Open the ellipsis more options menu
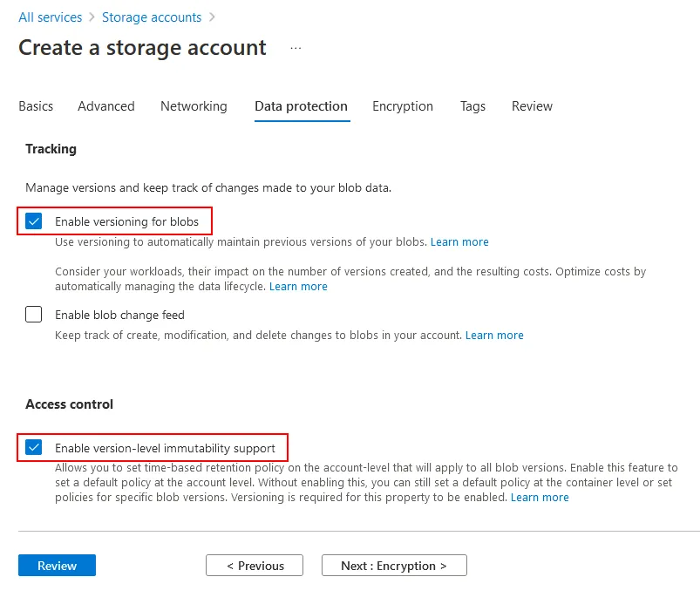Image resolution: width=700 pixels, height=604 pixels. (296, 48)
